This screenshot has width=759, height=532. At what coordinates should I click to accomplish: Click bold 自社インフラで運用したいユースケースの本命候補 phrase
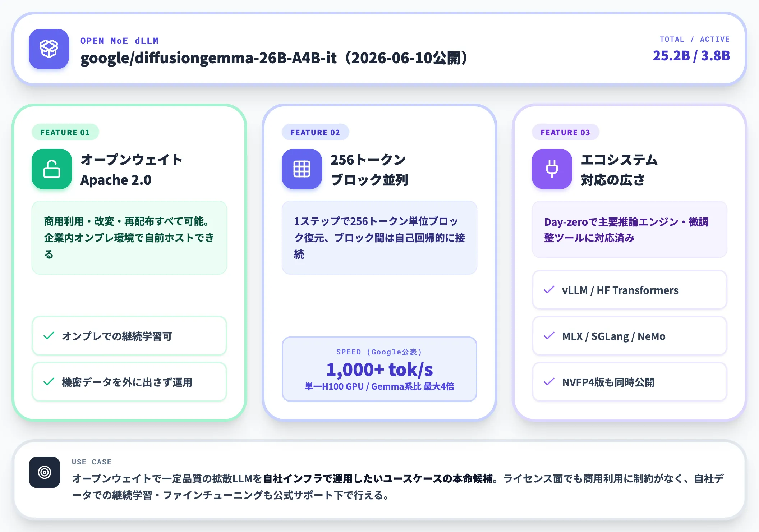click(x=377, y=478)
